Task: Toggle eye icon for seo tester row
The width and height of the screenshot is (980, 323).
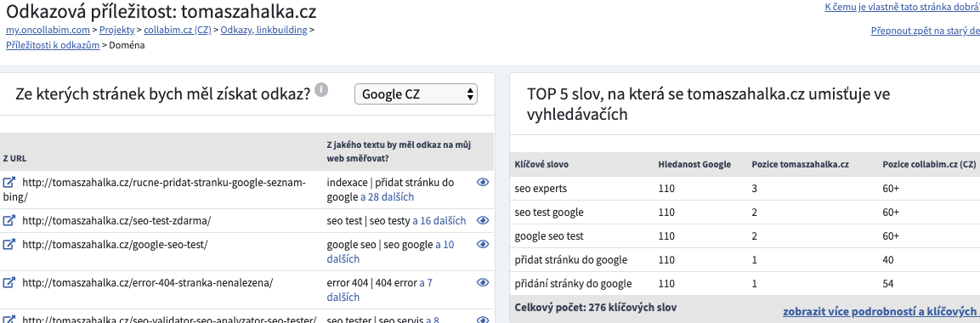Action: (x=483, y=320)
